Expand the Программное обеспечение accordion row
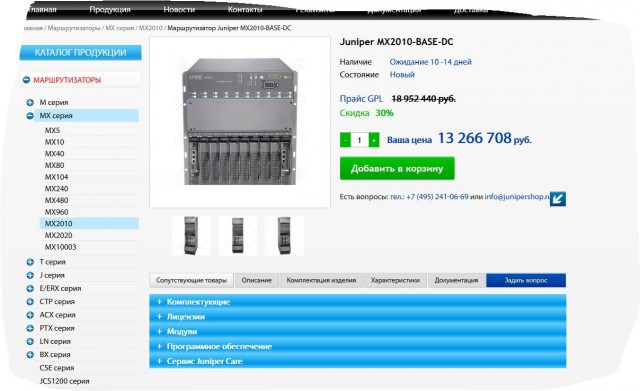The height and width of the screenshot is (391, 640). pos(358,346)
